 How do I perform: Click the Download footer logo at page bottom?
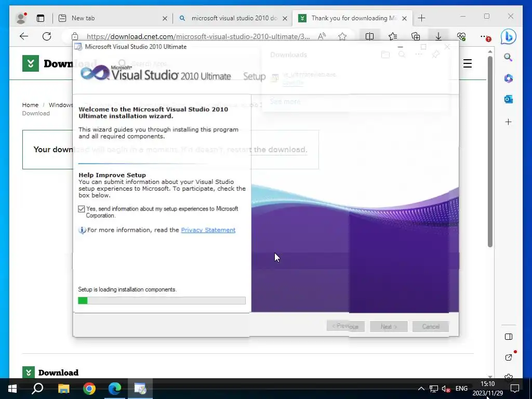coord(50,373)
